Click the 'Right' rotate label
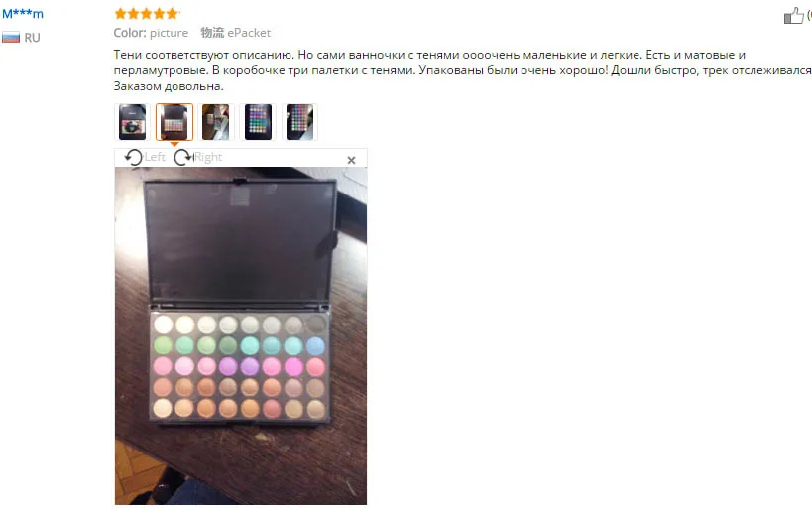This screenshot has width=812, height=516. click(x=207, y=157)
